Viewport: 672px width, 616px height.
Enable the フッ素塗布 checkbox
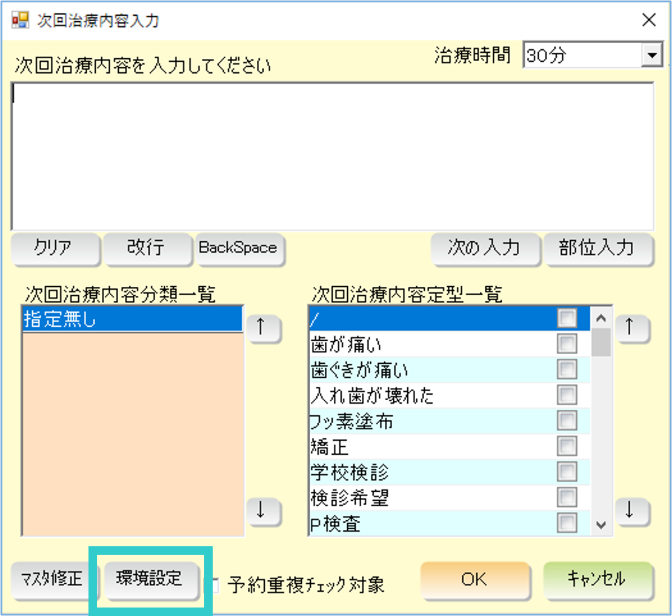(x=567, y=421)
